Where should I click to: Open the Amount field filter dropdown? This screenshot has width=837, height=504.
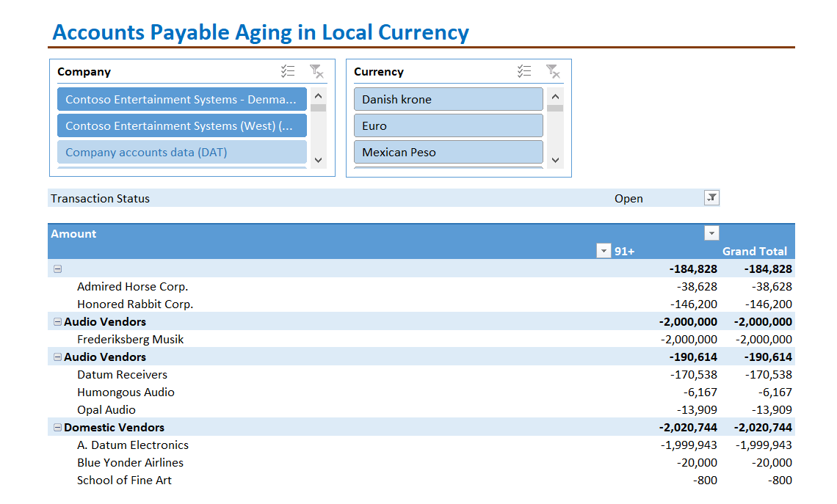(711, 233)
